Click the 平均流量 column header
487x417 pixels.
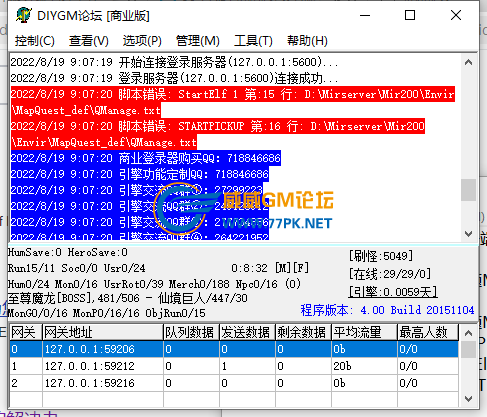point(364,332)
